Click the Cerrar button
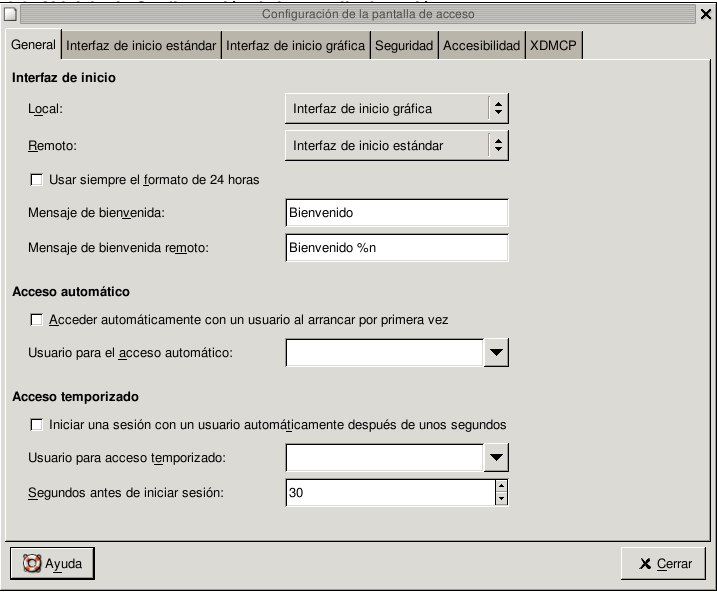Image resolution: width=717 pixels, height=593 pixels. pos(663,564)
